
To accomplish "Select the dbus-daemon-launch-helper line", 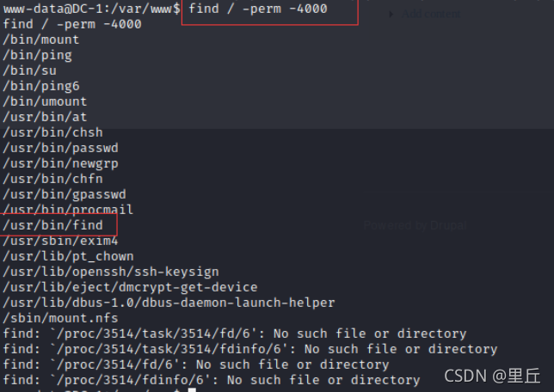I will point(169,303).
